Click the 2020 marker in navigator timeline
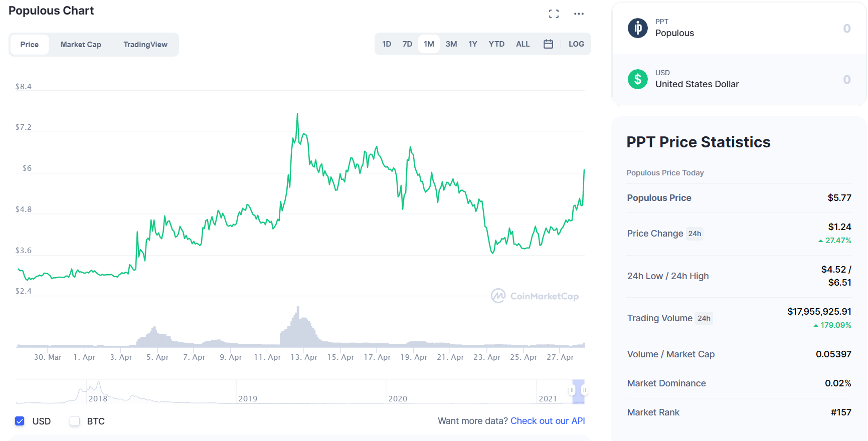 coord(398,399)
